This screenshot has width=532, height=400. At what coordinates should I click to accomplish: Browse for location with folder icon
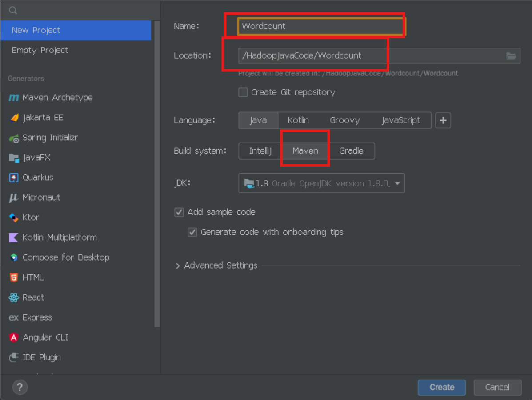tap(511, 56)
